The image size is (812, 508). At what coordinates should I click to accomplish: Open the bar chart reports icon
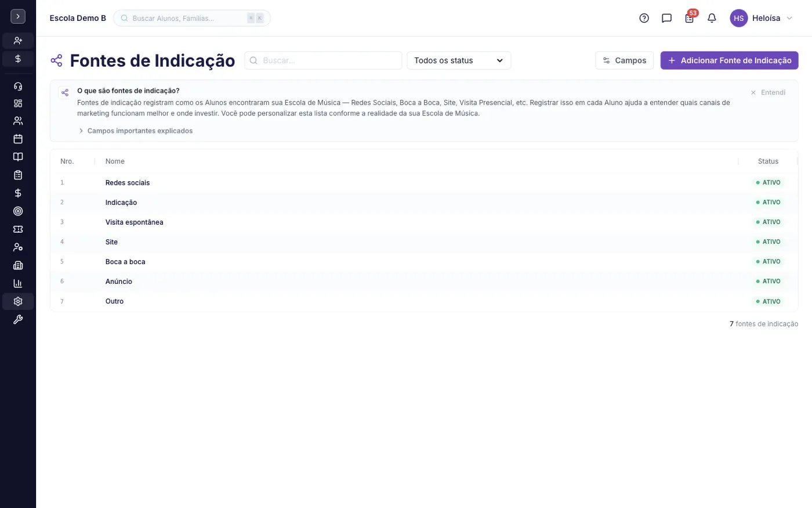pos(18,283)
